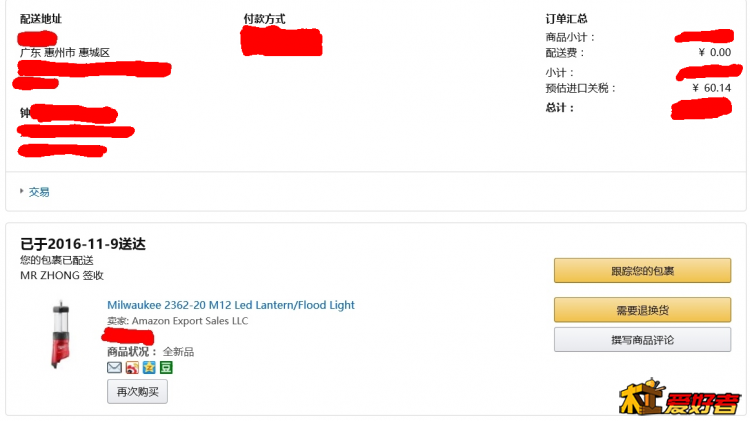The height and width of the screenshot is (421, 750).
Task: Click the 配送费 shipping fee amount ¥0.00
Action: (714, 53)
